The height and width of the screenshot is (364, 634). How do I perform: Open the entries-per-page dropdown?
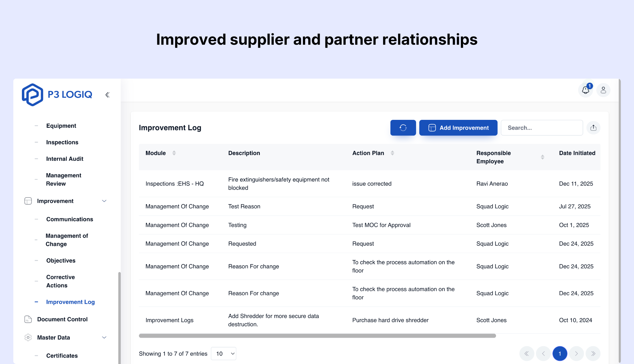click(x=224, y=354)
